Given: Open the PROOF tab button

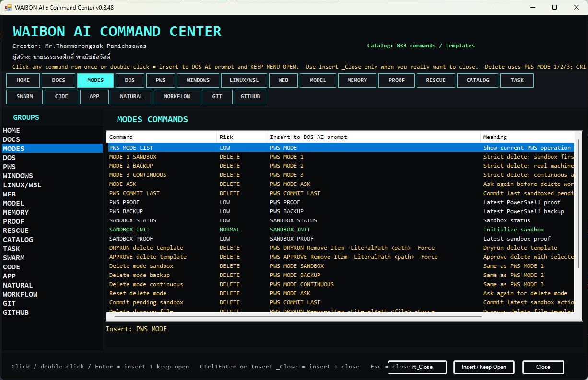Looking at the screenshot, I should [x=397, y=81].
